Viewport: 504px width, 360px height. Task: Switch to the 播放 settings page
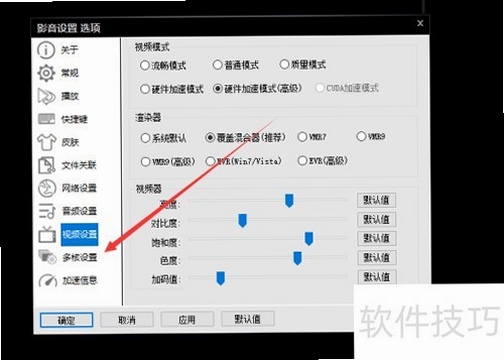[70, 96]
